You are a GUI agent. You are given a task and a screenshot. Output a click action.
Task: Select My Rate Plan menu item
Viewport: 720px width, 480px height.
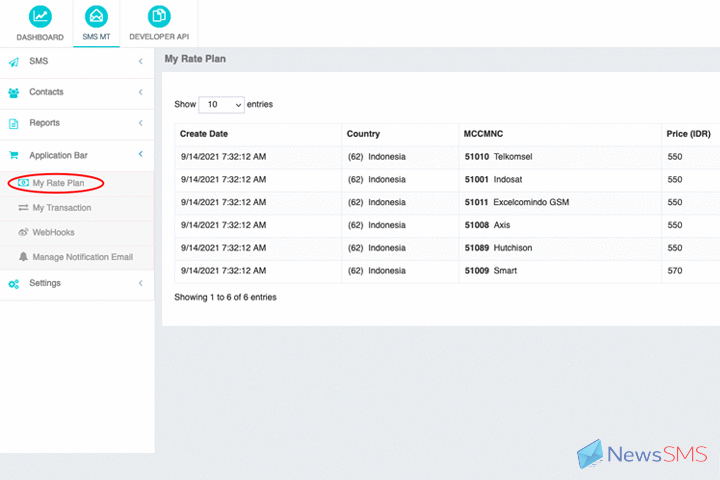click(58, 184)
